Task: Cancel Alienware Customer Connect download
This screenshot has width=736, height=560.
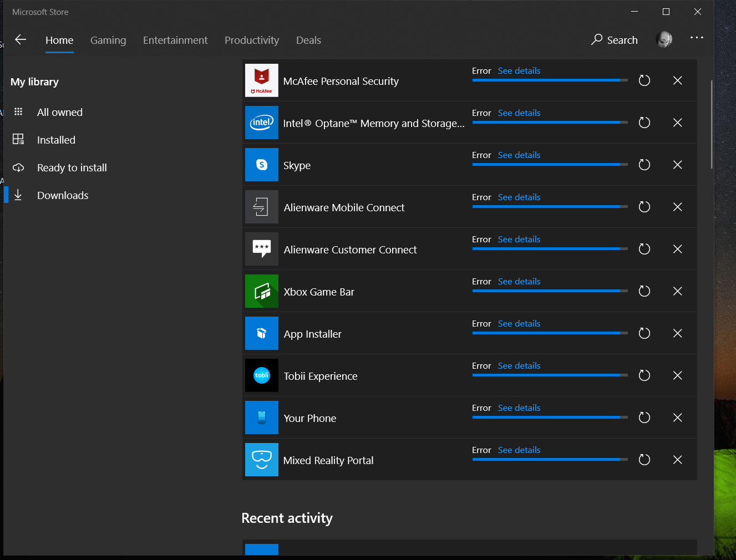Action: tap(677, 249)
